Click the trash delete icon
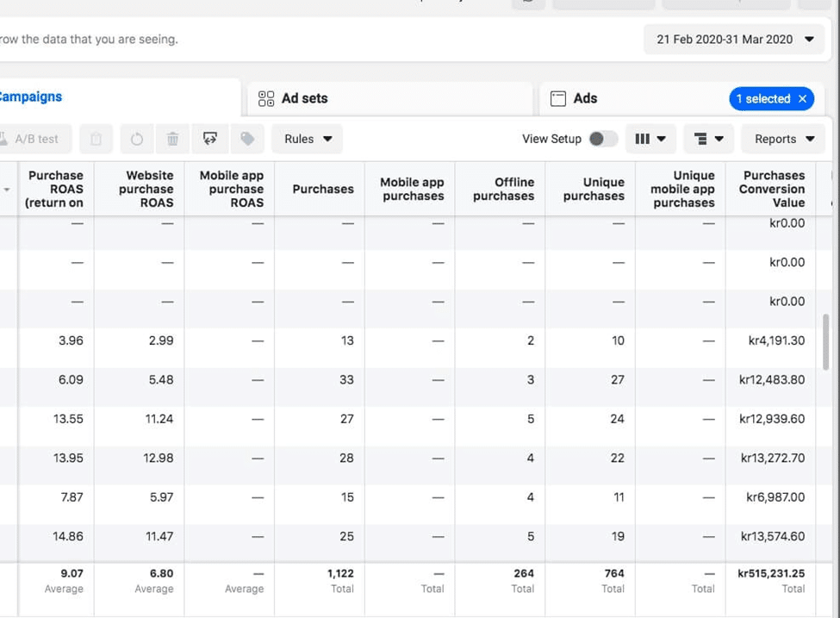 click(x=172, y=140)
